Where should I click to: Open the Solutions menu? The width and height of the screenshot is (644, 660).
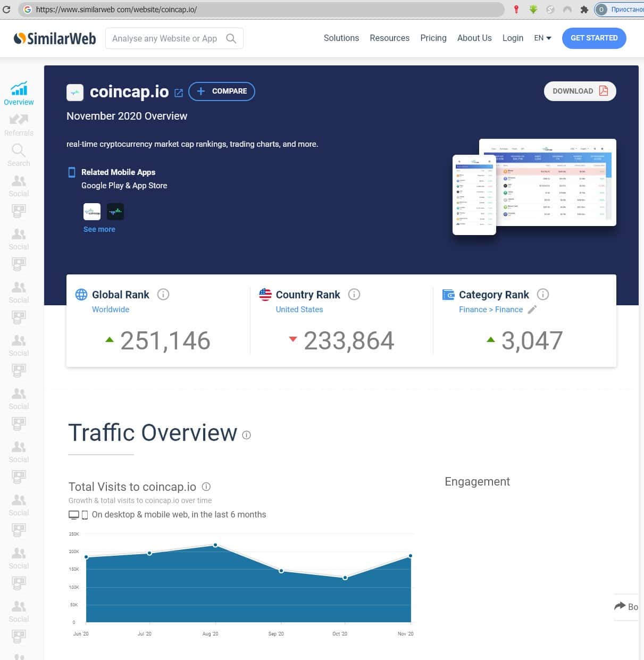pyautogui.click(x=341, y=38)
